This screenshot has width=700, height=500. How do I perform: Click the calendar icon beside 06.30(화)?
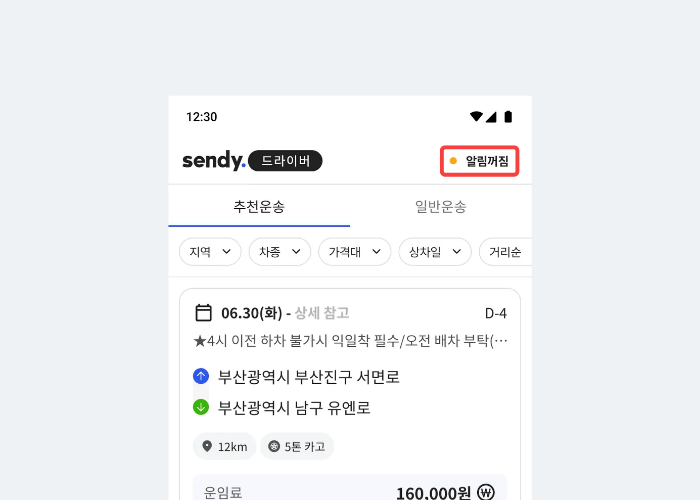[x=203, y=312]
